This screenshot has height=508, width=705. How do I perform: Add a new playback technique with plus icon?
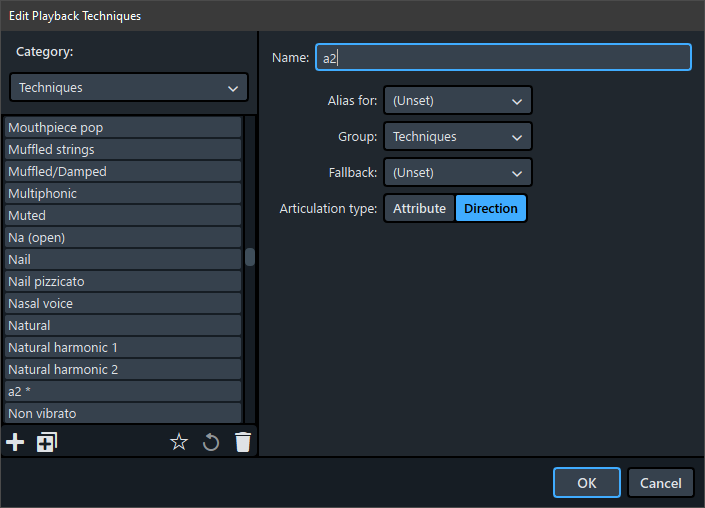click(15, 442)
